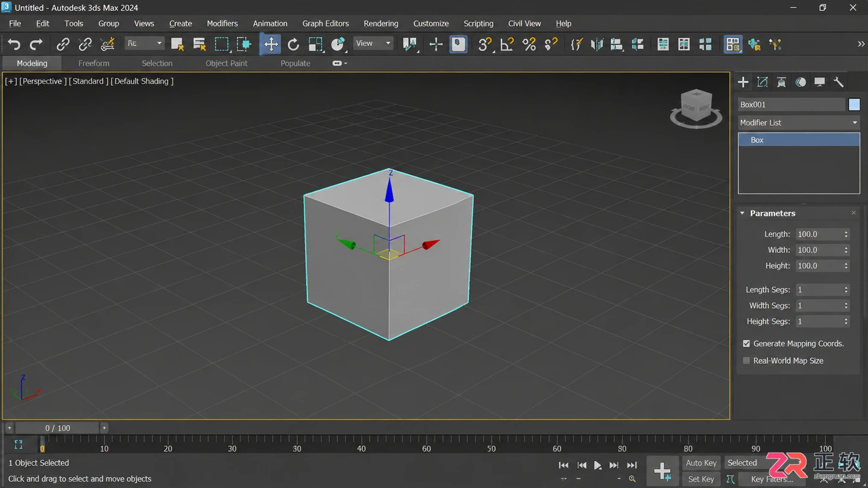The width and height of the screenshot is (868, 488).
Task: Click the Redo arrow in the main toolbar
Action: click(x=36, y=44)
